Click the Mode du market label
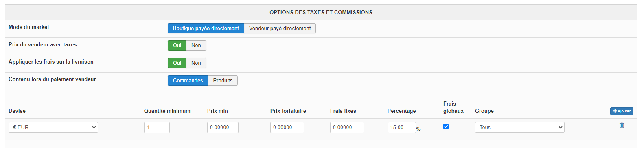This screenshot has height=152, width=644. tap(29, 27)
